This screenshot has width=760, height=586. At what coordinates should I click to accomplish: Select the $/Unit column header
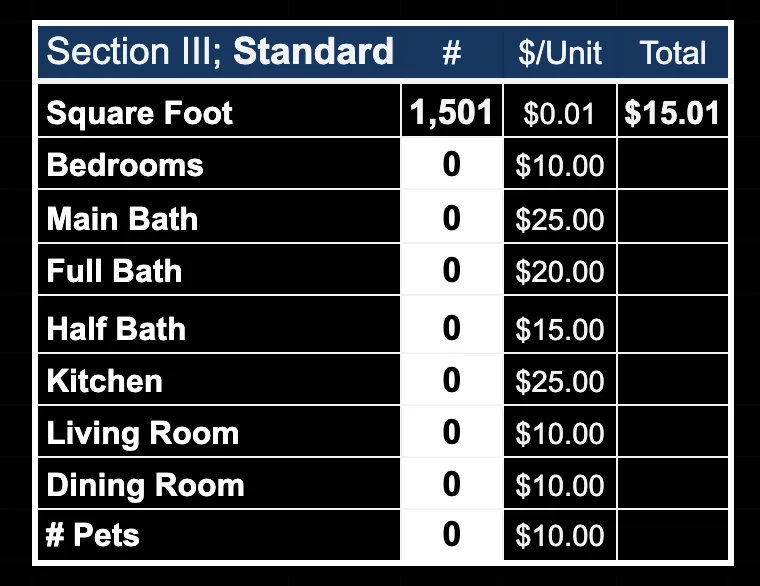coord(560,52)
